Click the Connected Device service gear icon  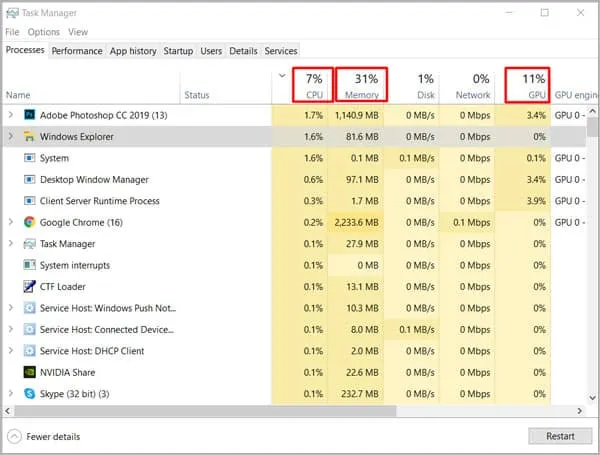[29, 329]
